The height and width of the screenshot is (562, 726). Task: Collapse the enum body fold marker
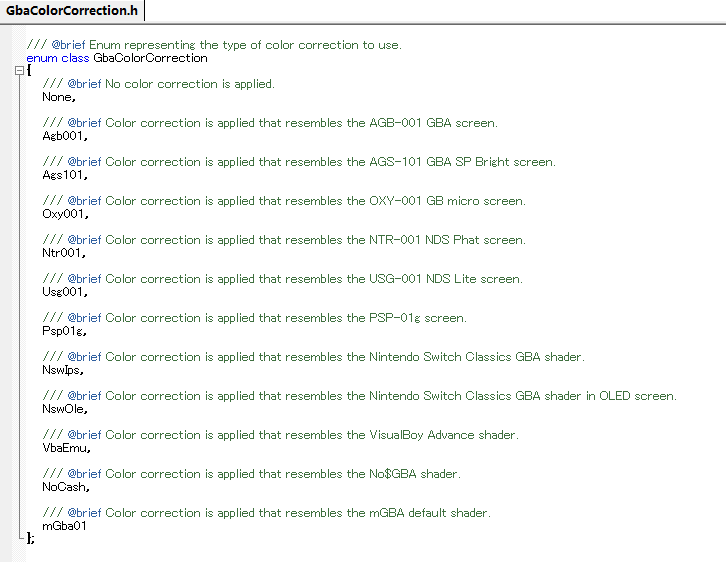19,71
